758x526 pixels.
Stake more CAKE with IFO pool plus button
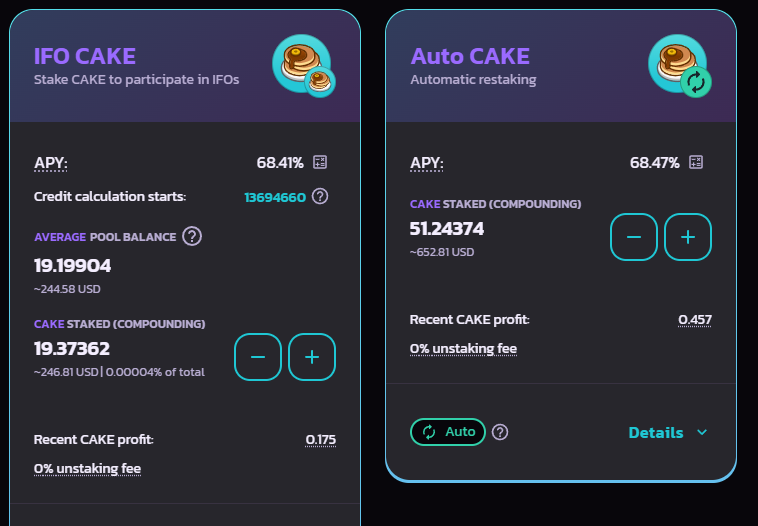click(x=312, y=357)
